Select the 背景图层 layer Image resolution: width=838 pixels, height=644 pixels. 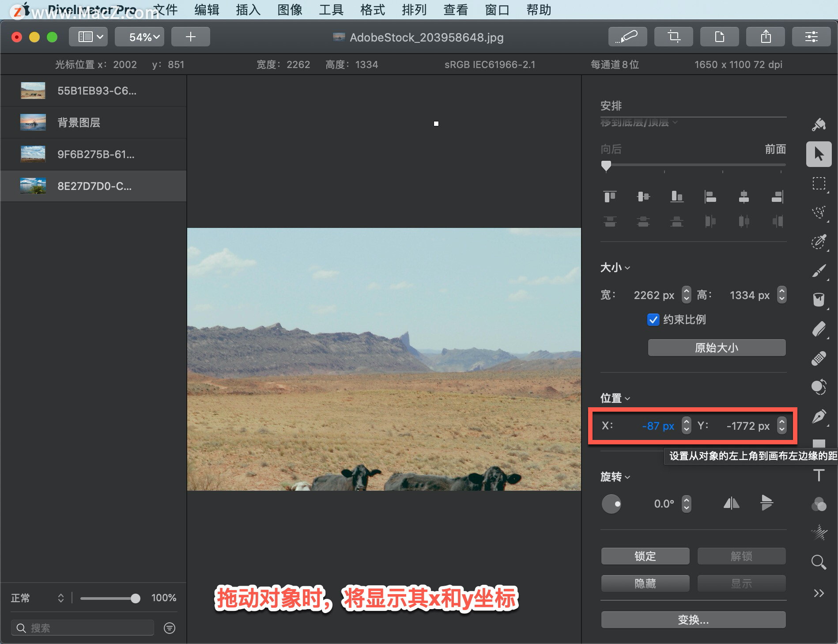(x=94, y=122)
